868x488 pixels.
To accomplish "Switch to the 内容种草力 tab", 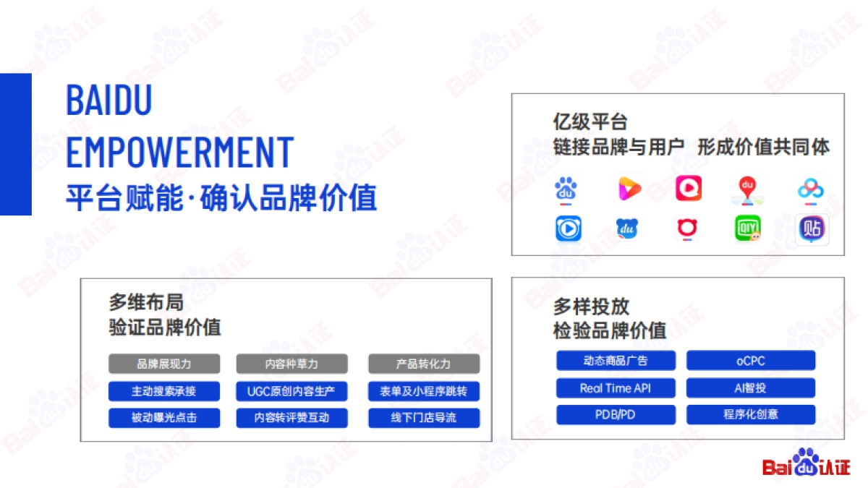I will [x=292, y=364].
